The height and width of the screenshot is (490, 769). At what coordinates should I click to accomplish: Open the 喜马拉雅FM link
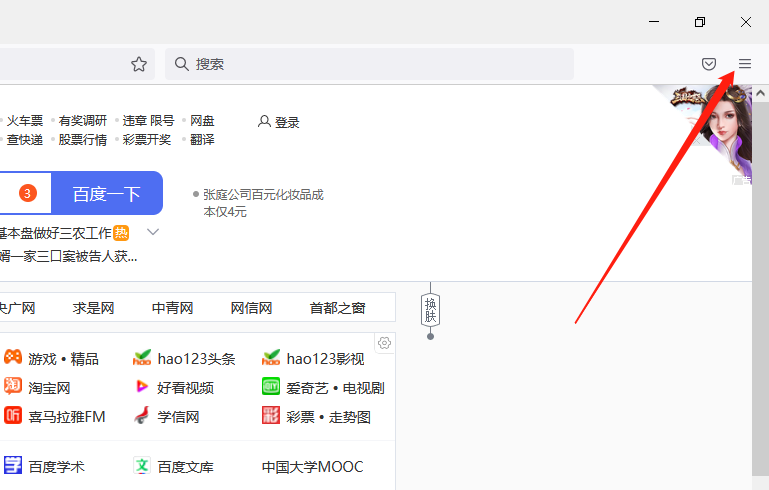(x=67, y=417)
